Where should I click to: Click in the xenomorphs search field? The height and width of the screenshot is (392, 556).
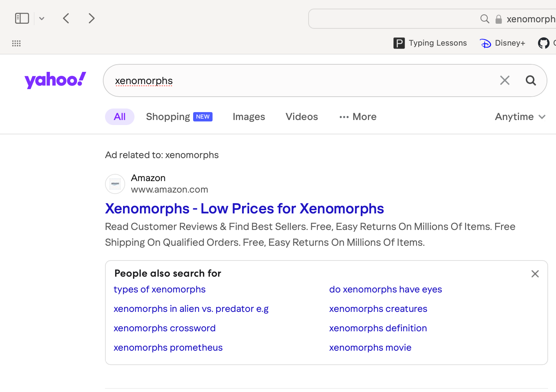click(x=298, y=80)
